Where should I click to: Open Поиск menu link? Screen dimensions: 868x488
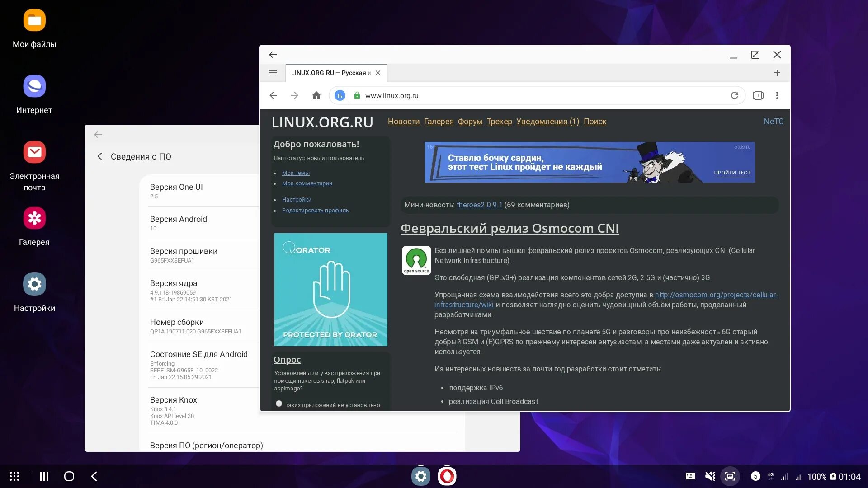[595, 122]
